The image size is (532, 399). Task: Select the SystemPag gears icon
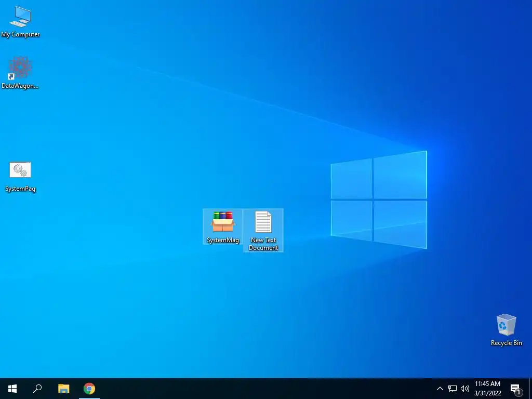click(x=20, y=170)
